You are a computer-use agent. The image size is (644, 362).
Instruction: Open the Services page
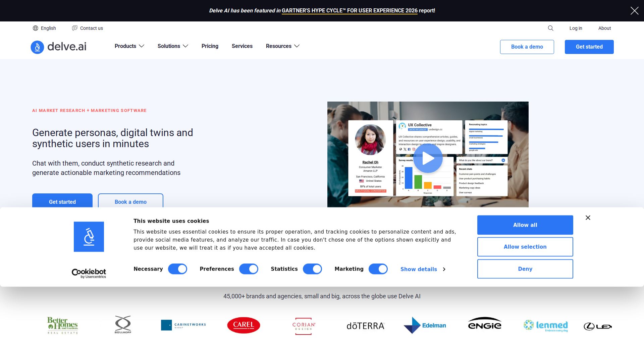click(x=242, y=46)
